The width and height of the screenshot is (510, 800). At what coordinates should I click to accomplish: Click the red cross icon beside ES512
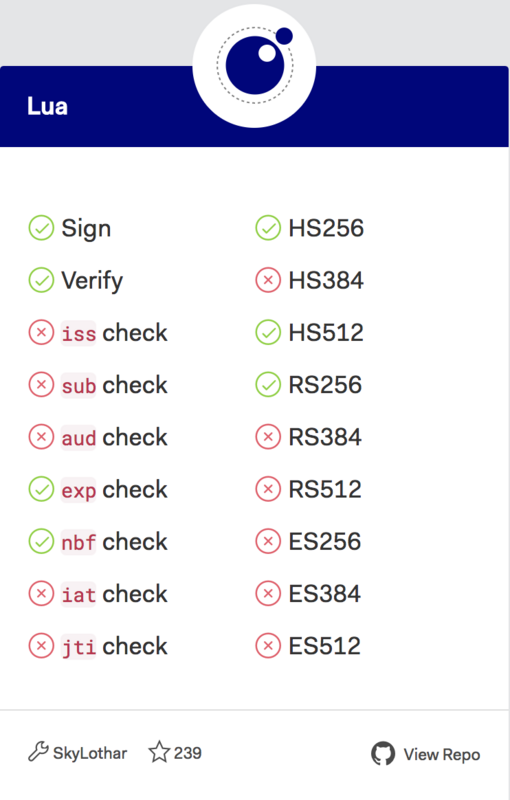pyautogui.click(x=268, y=646)
